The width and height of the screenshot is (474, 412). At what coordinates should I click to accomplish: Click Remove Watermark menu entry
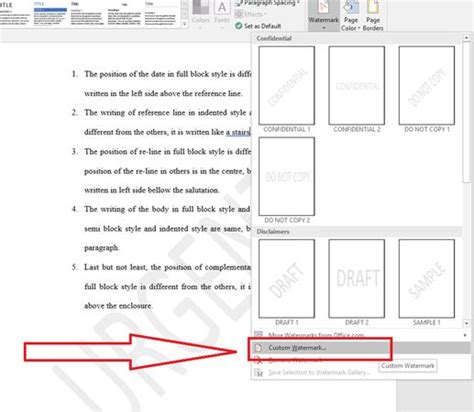point(361,360)
